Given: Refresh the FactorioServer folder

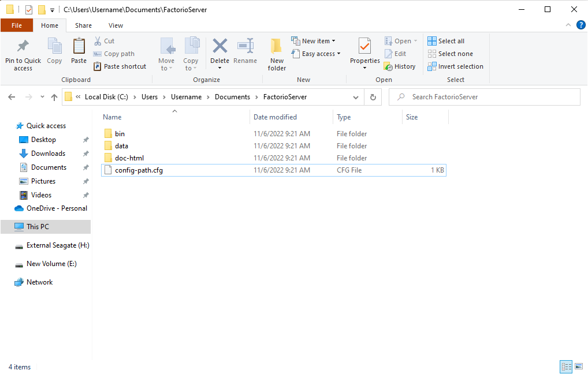Looking at the screenshot, I should (x=373, y=97).
